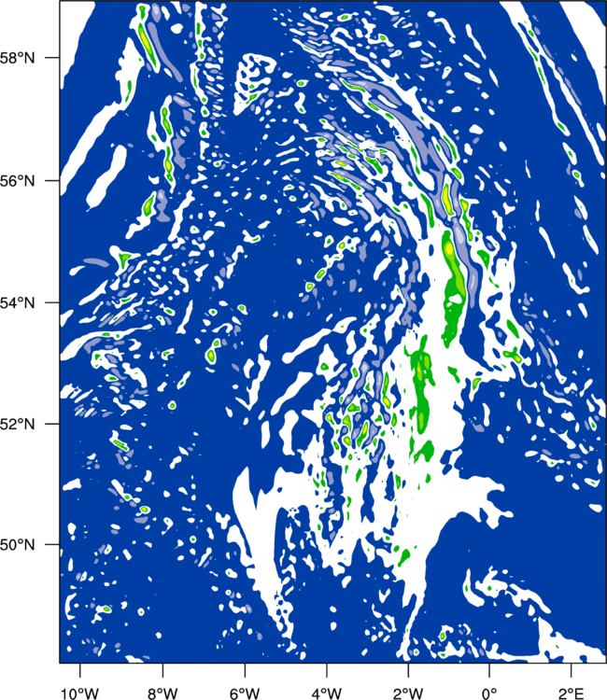Screen dimensions: 607x700
Task: Click the 54°N latitude label
Action: [x=18, y=302]
